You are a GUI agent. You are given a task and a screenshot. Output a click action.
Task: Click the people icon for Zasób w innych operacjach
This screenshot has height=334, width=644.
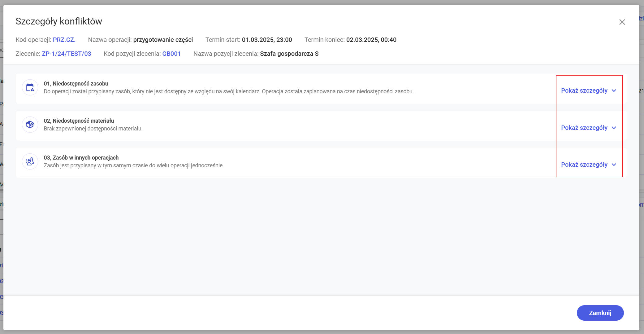[x=30, y=161]
